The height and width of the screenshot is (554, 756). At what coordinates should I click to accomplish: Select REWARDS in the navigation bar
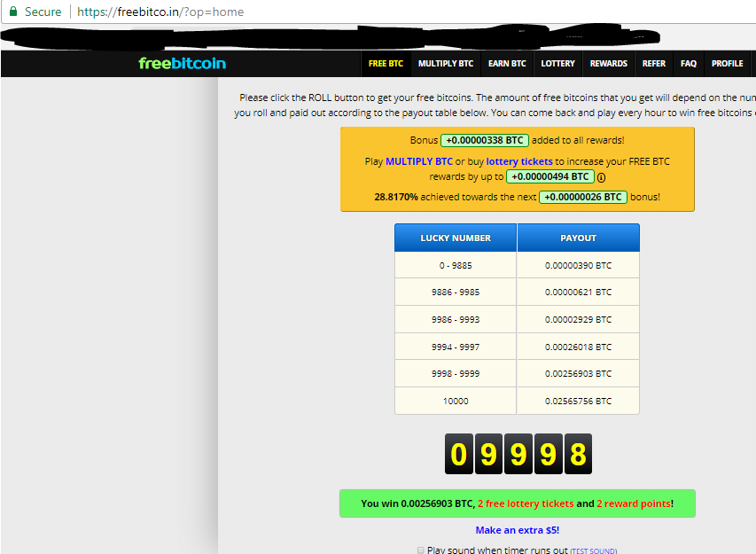click(x=609, y=64)
